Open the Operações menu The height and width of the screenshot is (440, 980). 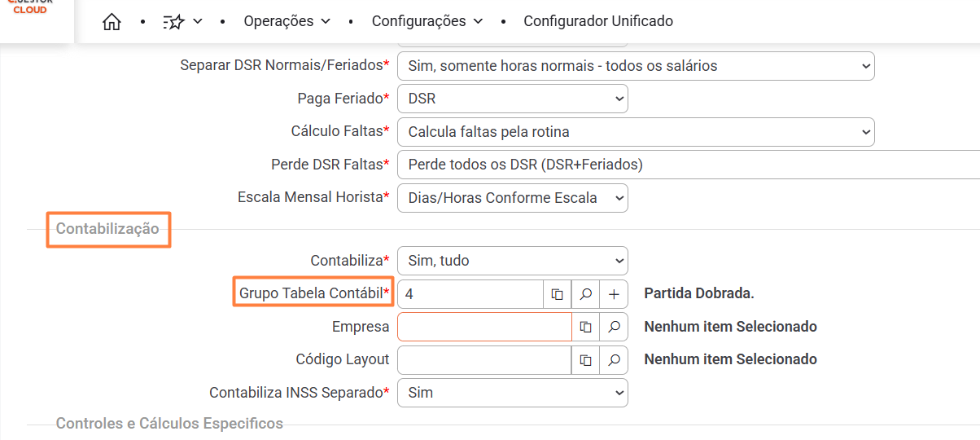287,21
